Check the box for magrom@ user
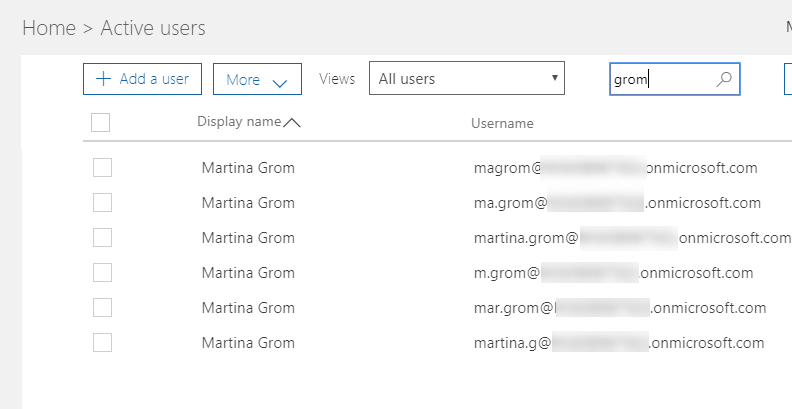Viewport: 792px width, 409px height. (103, 168)
